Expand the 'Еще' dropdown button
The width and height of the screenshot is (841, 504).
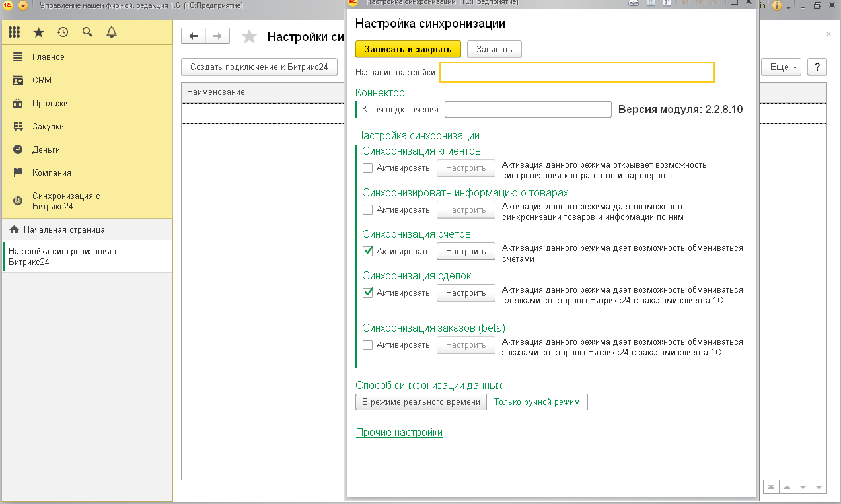[784, 67]
